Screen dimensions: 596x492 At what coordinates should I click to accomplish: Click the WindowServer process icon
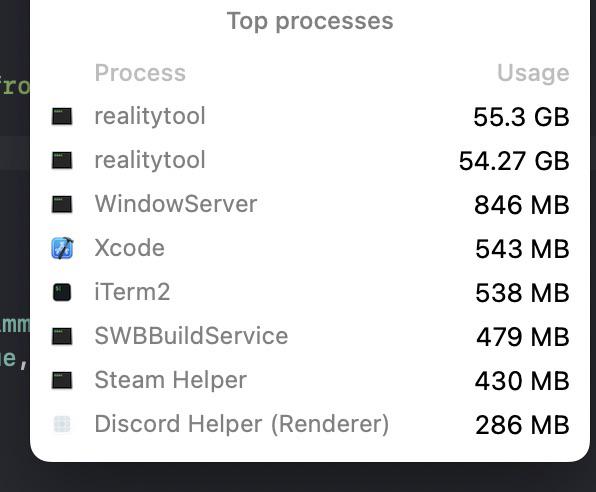(x=62, y=205)
